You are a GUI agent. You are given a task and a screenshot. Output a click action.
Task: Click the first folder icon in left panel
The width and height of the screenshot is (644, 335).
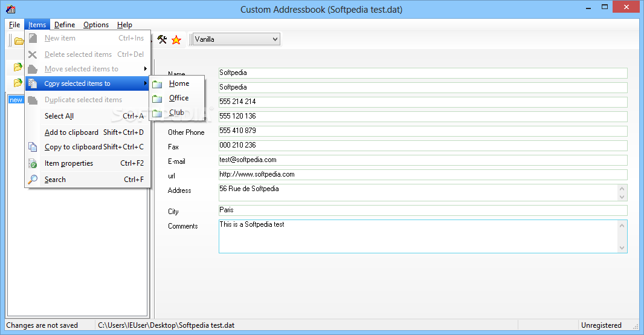[18, 67]
